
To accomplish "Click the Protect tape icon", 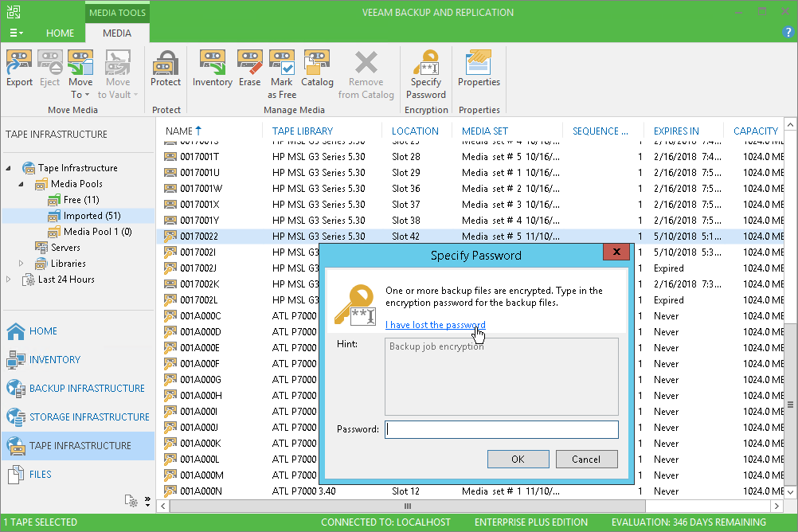I will tap(166, 68).
